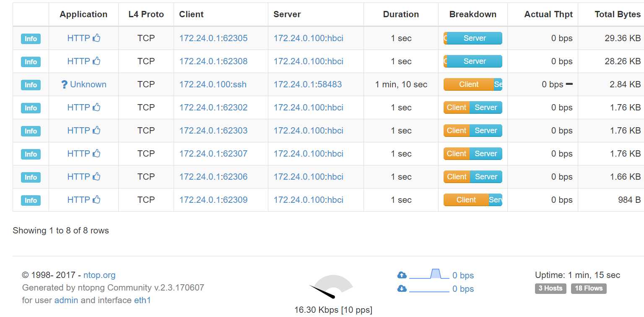Click thumbs-up icon on the 62305 HTTP row

(96, 38)
